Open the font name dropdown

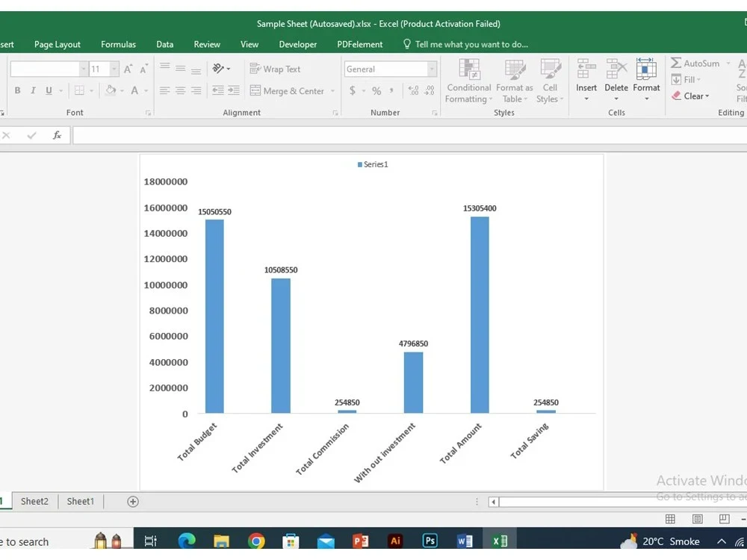coord(84,69)
